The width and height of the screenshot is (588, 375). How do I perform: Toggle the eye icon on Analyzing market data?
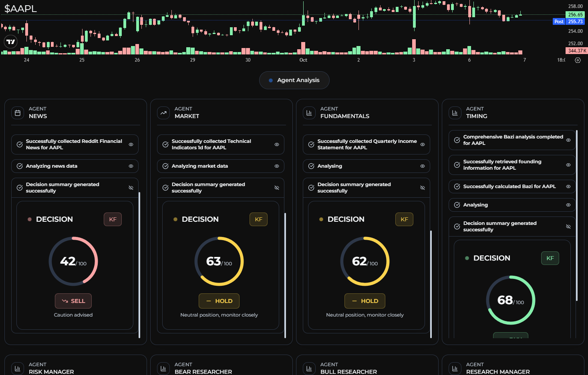(x=277, y=166)
